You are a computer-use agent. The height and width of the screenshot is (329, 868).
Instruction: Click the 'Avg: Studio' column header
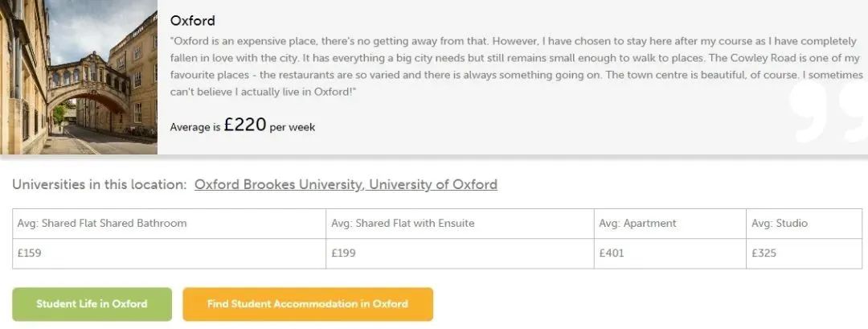[780, 223]
